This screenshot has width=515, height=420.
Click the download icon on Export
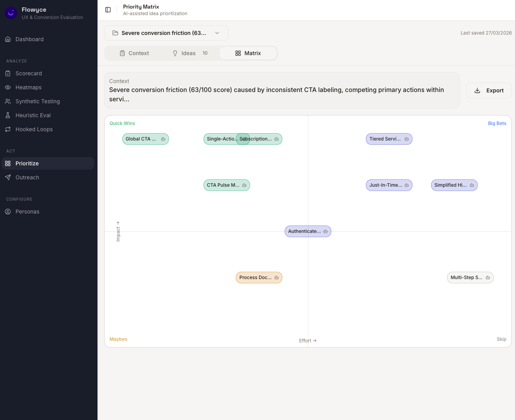(477, 90)
